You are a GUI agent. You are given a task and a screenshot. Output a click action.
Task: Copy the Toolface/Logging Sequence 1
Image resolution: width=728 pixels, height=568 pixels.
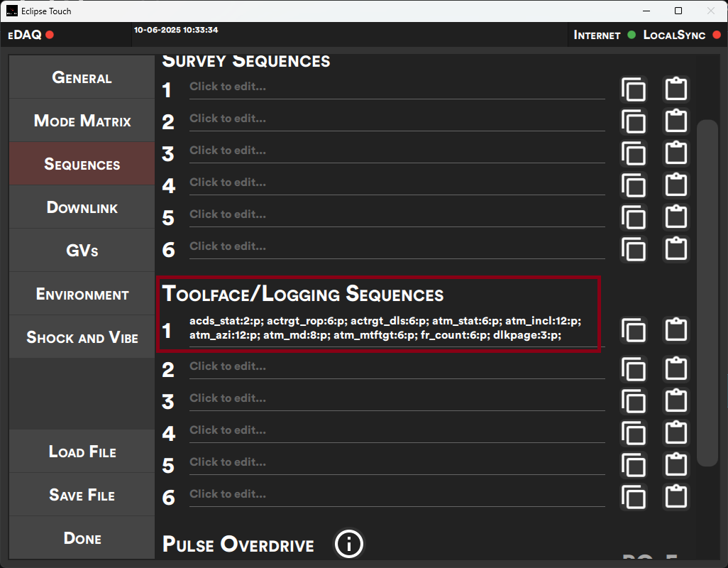pyautogui.click(x=634, y=329)
